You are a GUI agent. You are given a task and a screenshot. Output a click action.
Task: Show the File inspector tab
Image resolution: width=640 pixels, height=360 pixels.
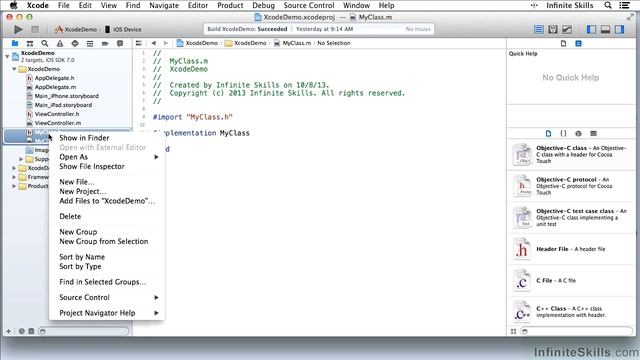click(563, 43)
